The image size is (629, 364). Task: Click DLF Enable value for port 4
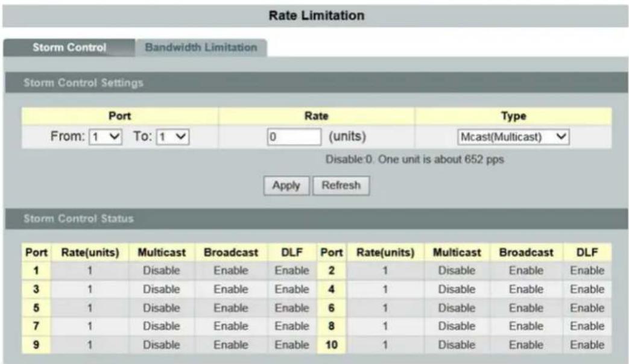[587, 289]
